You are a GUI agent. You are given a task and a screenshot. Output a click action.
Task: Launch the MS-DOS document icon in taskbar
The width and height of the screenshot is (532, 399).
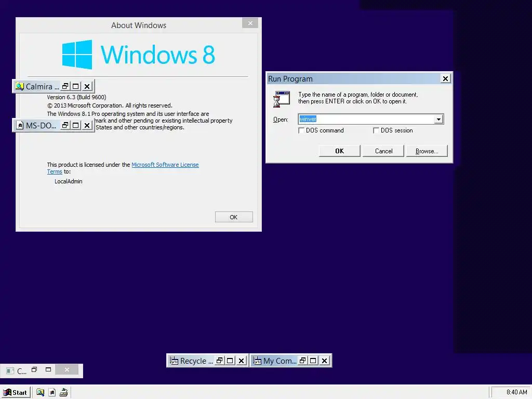(x=52, y=393)
